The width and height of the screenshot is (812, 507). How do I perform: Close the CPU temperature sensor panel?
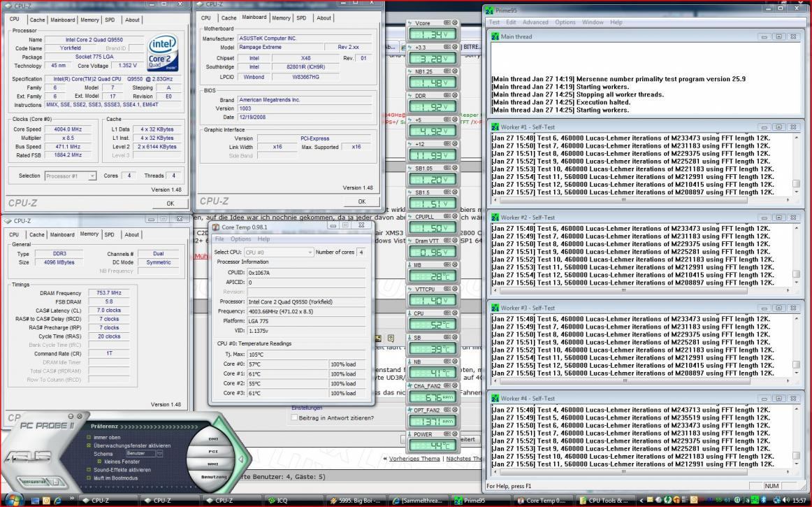(455, 313)
